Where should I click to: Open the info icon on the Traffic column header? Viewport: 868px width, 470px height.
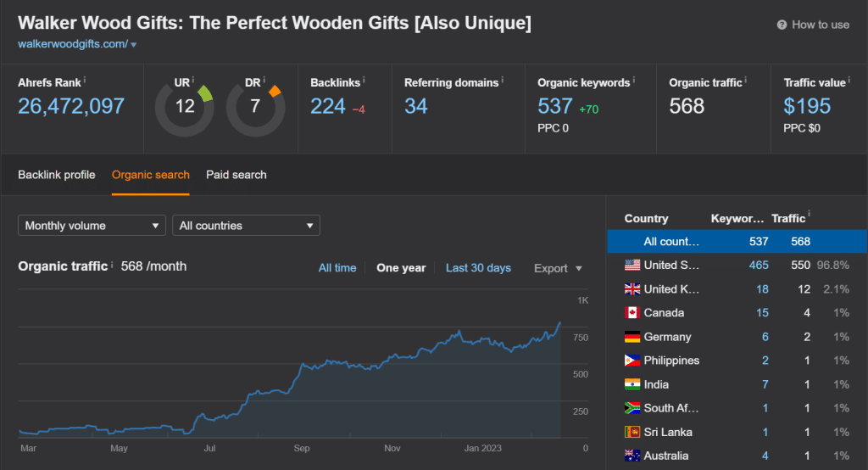tap(809, 214)
